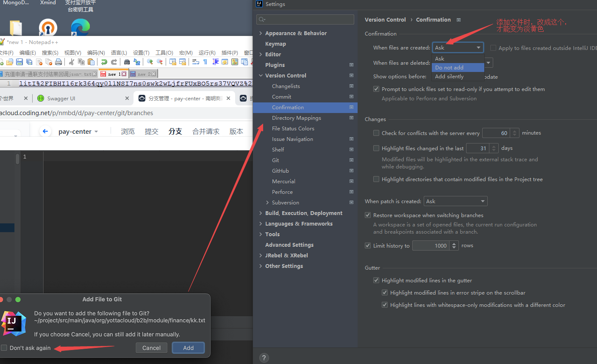The width and height of the screenshot is (597, 364).
Task: Click the Print icon in Notepad++ toolbar
Action: 58,62
